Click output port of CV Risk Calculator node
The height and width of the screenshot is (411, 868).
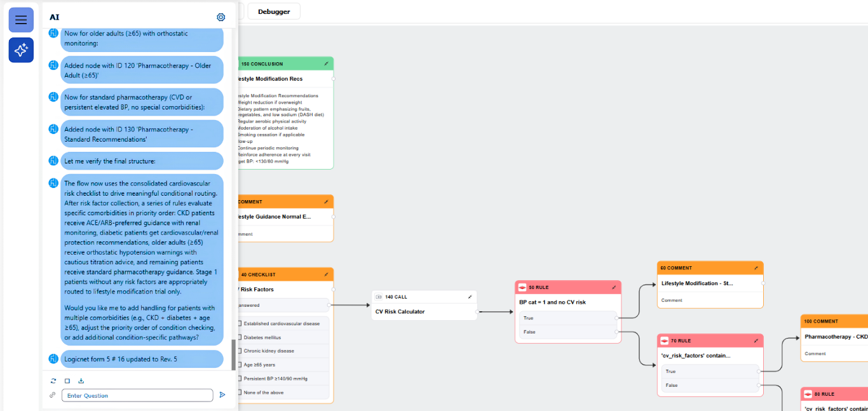pyautogui.click(x=477, y=312)
